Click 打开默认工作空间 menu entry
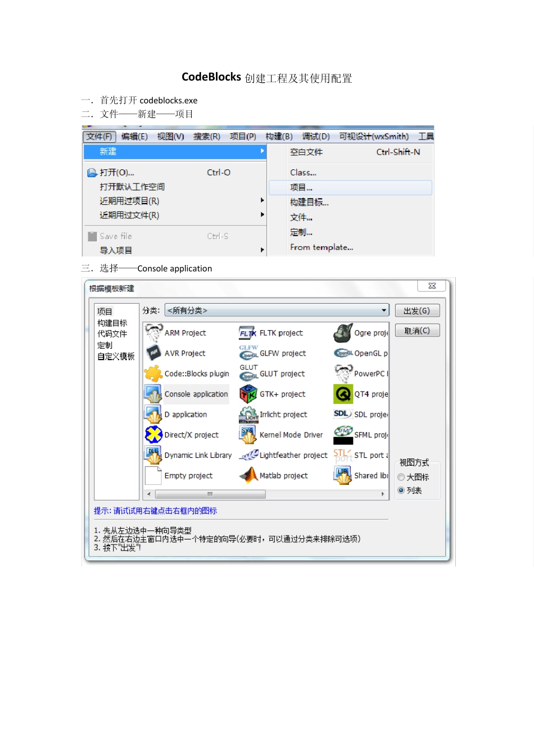534x756 pixels. pos(175,187)
